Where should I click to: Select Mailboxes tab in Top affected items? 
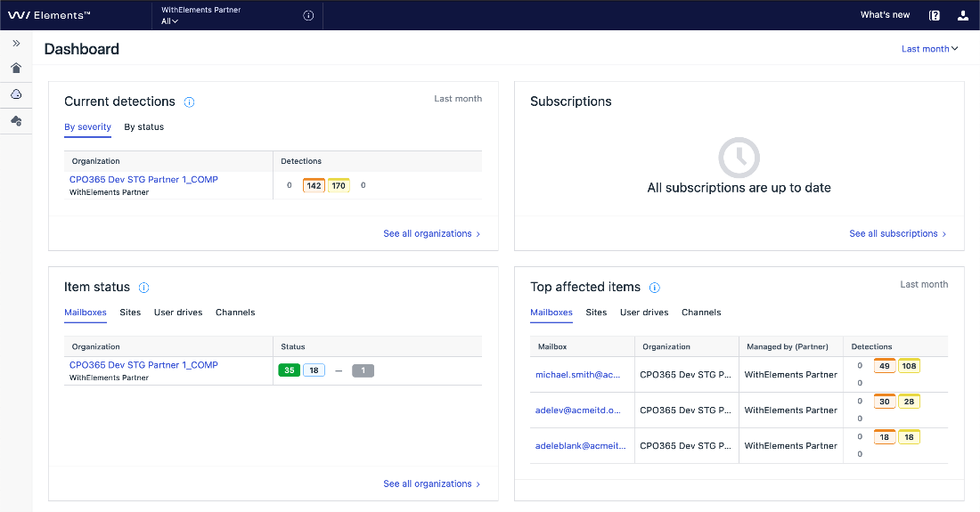551,313
